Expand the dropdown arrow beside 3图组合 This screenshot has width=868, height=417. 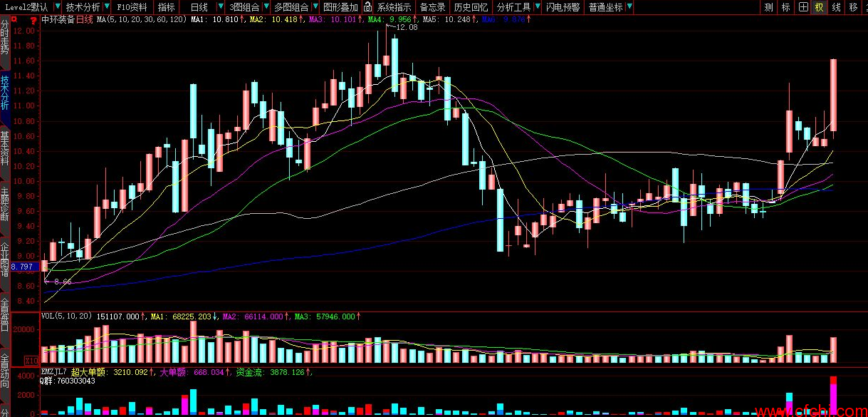267,7
